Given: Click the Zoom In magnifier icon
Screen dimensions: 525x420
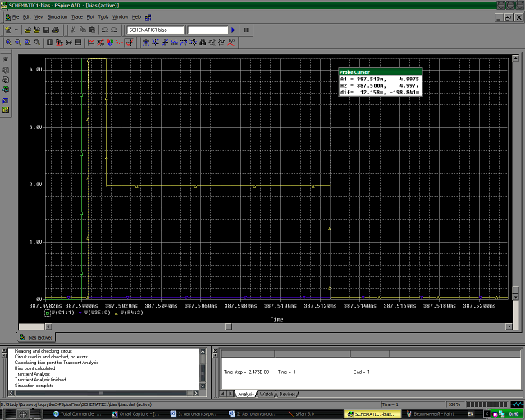Looking at the screenshot, I should tap(8, 41).
